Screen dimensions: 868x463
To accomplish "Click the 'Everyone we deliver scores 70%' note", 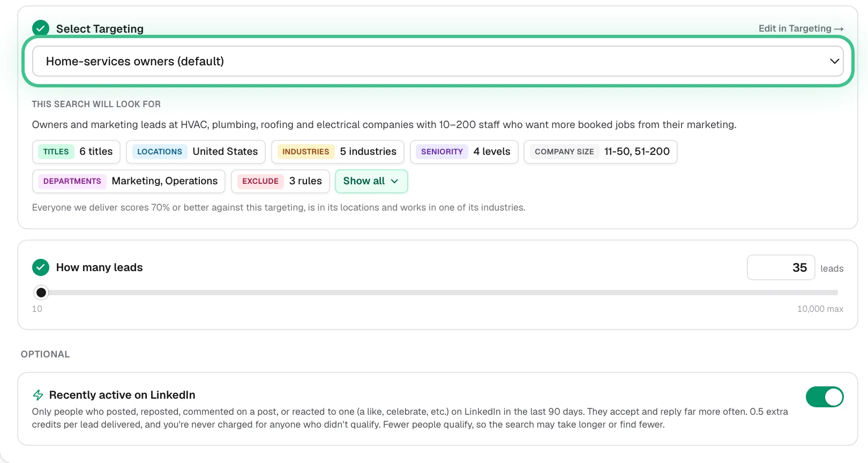I will (x=279, y=207).
